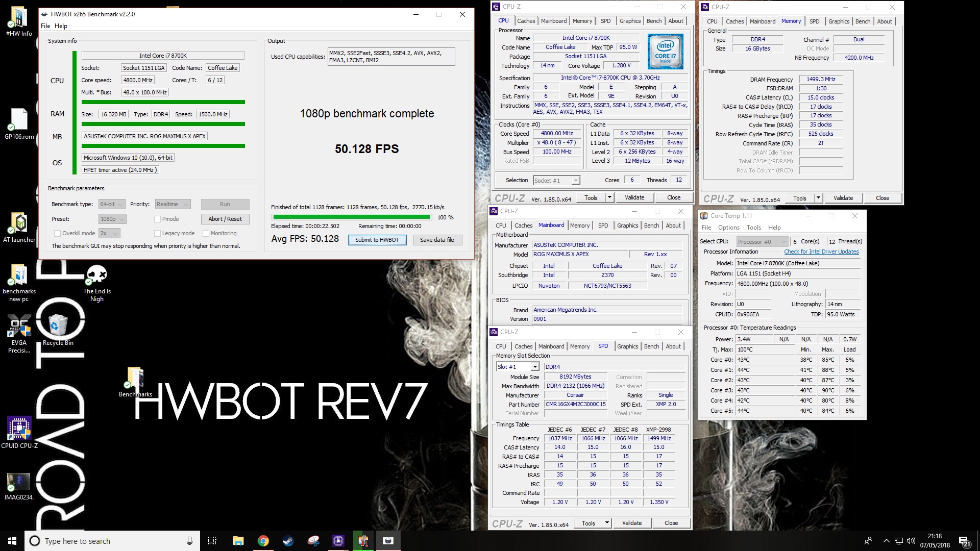Click Save data file button
980x551 pixels.
click(x=437, y=240)
